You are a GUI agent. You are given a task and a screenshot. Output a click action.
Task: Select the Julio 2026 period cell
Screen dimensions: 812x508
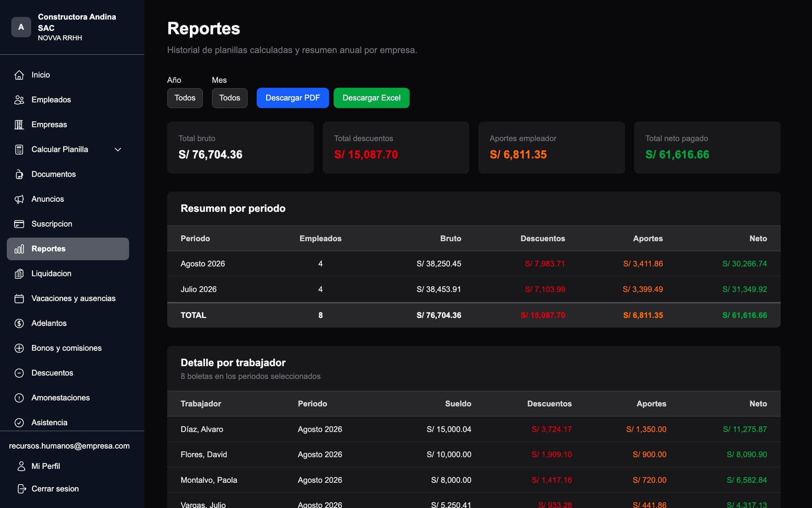point(198,289)
